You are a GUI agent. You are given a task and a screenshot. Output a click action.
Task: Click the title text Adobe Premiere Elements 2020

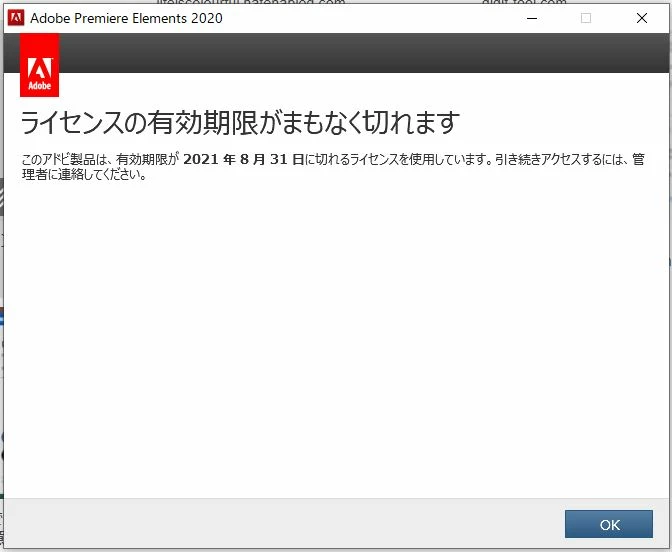(x=126, y=18)
